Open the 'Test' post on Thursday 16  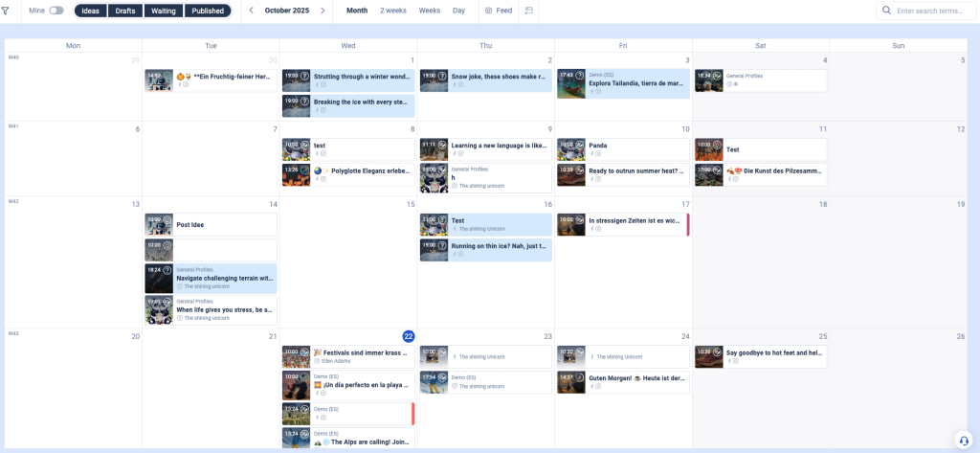tap(485, 225)
